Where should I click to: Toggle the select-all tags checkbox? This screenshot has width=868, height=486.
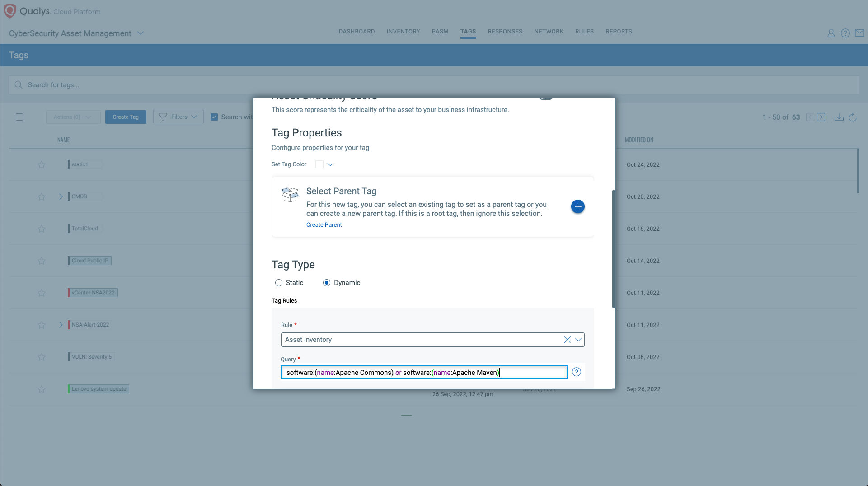(x=19, y=117)
